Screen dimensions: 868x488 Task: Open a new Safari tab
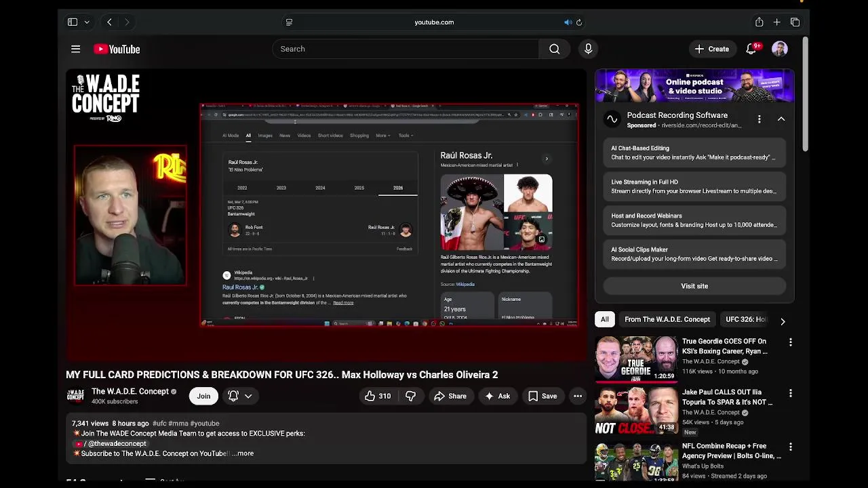tap(777, 22)
